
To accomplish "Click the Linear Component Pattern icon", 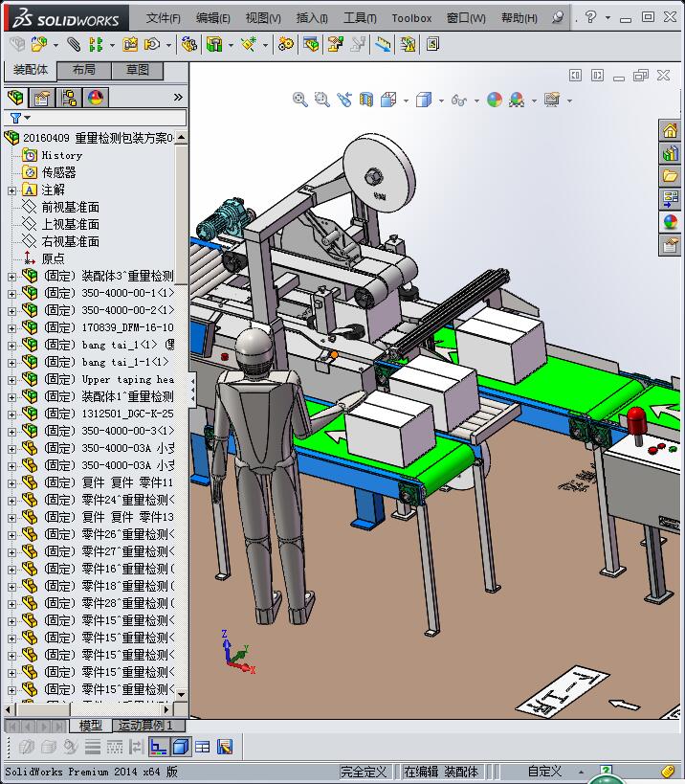I will tap(96, 44).
